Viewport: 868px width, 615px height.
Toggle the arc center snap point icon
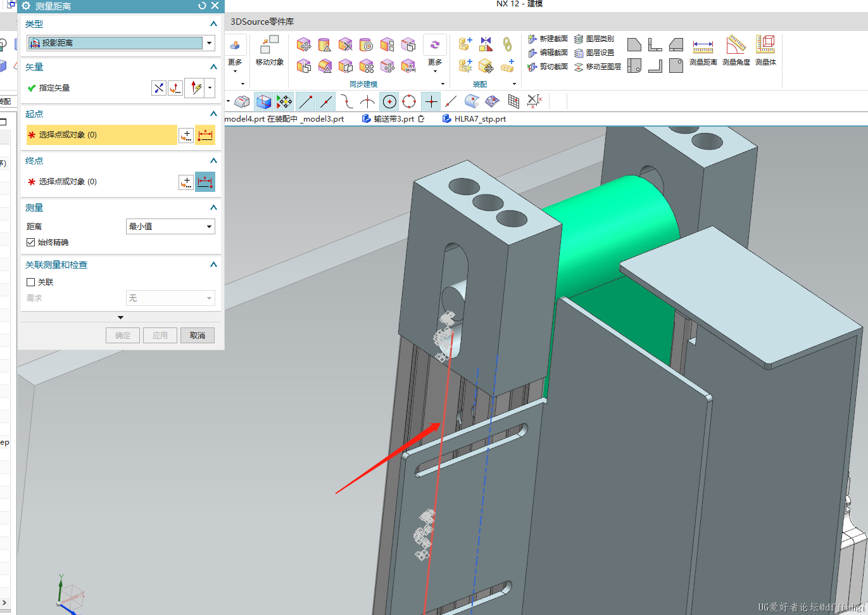tap(389, 101)
